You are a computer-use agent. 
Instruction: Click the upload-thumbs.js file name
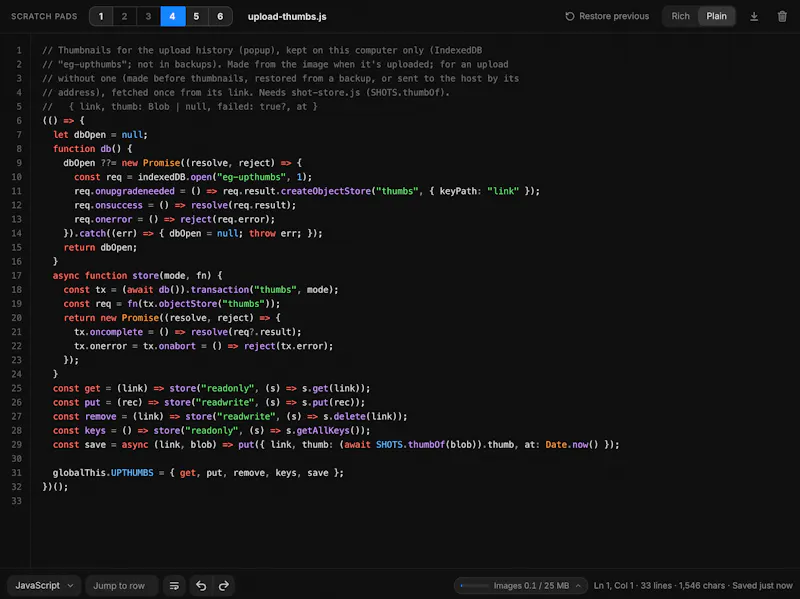(287, 16)
